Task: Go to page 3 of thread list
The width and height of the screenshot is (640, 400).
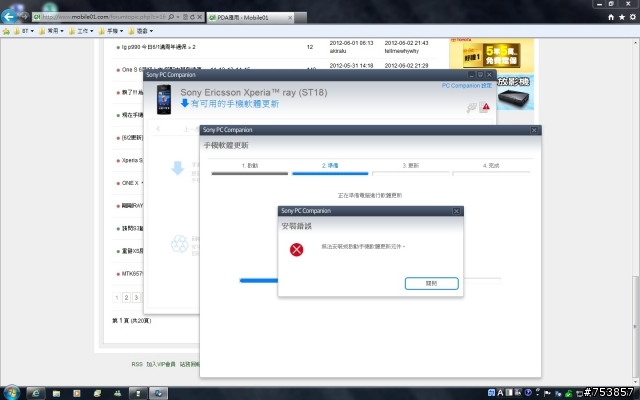Action: coord(136,298)
